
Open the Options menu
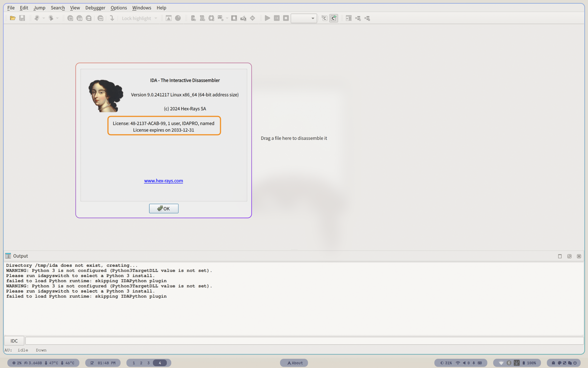[119, 8]
